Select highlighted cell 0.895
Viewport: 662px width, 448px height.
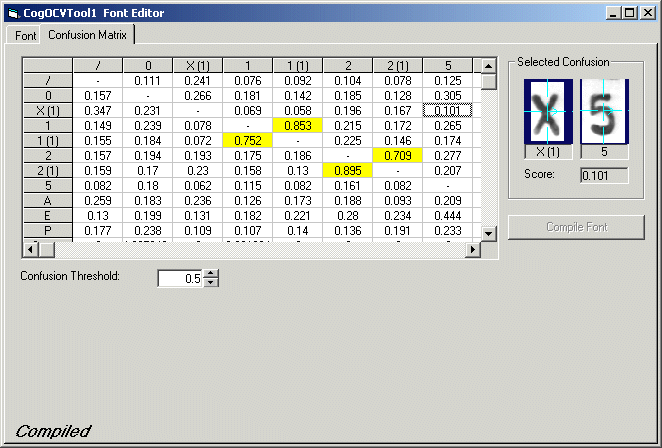pyautogui.click(x=348, y=171)
